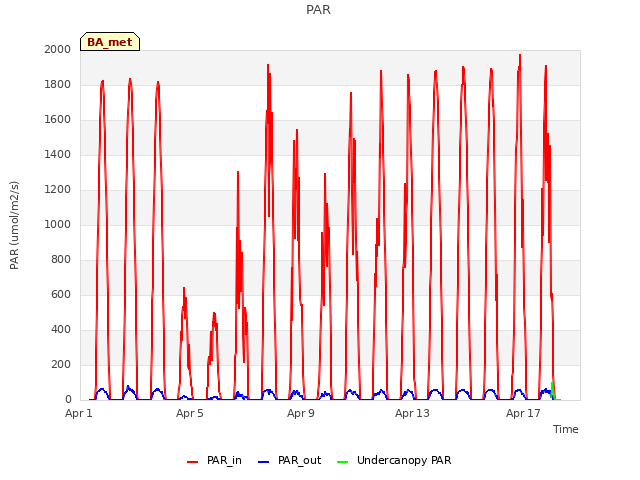Click the PAR chart title

coord(318,10)
